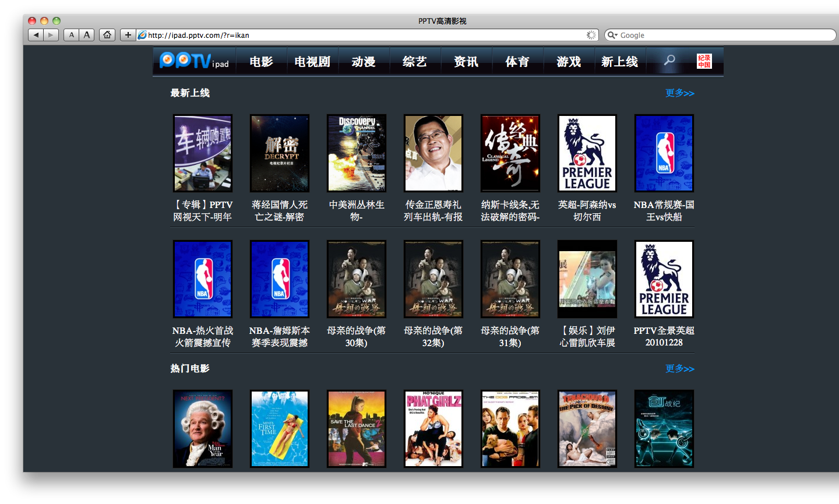Viewport: 839px width, 504px height.
Task: Click the browser forward arrow button
Action: point(51,35)
